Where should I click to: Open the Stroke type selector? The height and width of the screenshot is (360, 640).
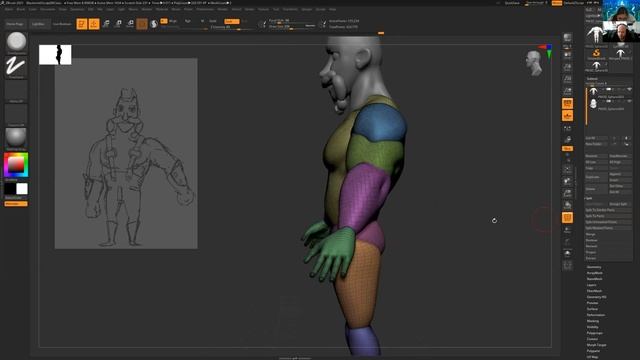[x=16, y=67]
